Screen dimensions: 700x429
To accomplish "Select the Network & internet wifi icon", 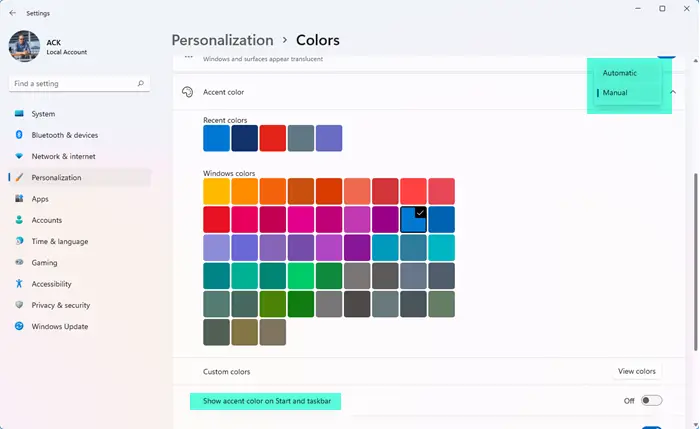I will click(x=19, y=156).
